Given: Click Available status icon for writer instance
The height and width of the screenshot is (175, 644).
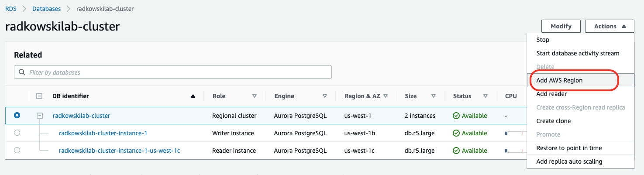Looking at the screenshot, I should pyautogui.click(x=456, y=133).
